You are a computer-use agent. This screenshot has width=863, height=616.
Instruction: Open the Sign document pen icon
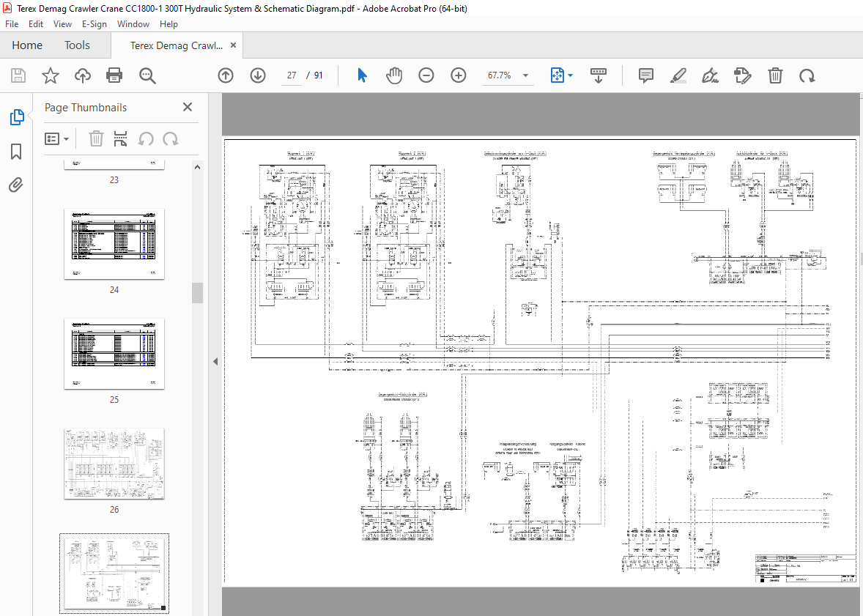click(x=710, y=75)
